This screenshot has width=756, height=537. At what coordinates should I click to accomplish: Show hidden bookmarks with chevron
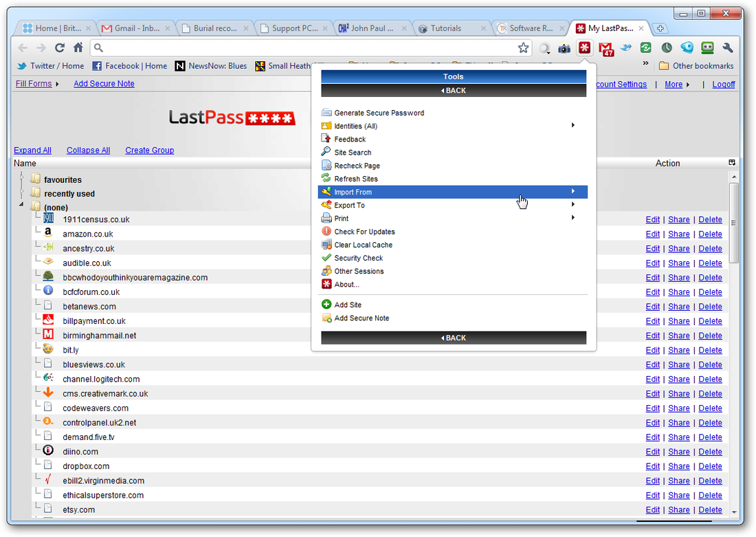coord(645,63)
